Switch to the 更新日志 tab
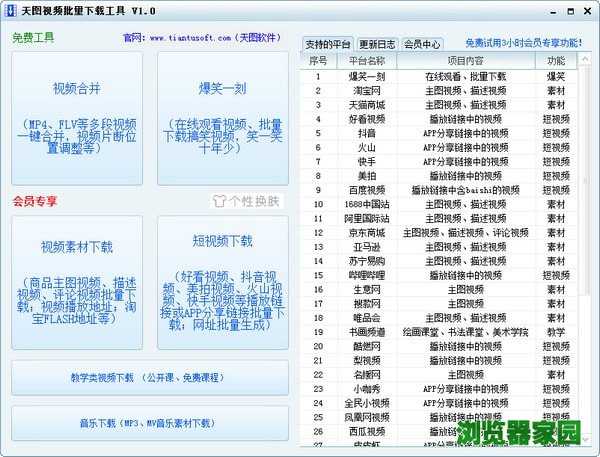This screenshot has width=600, height=457. [377, 44]
